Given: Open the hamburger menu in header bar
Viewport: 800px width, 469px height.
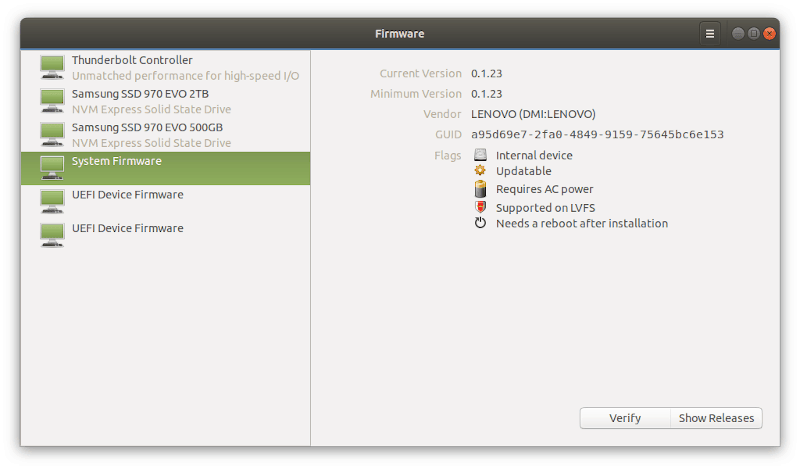Looking at the screenshot, I should (x=710, y=33).
